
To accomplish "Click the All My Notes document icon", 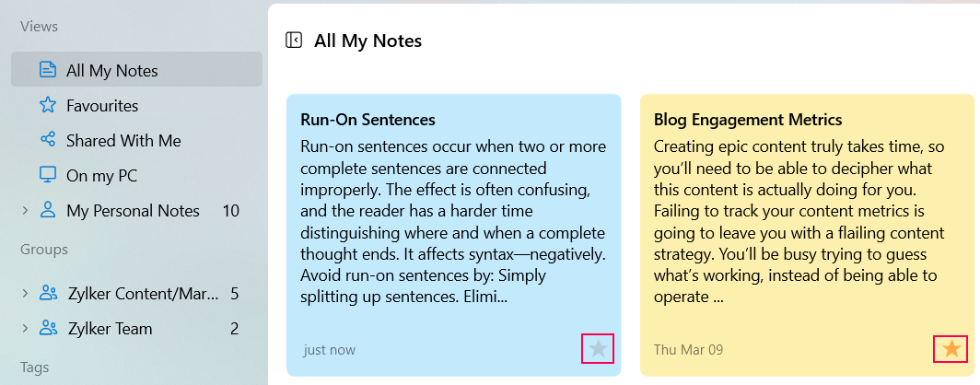I will click(48, 70).
